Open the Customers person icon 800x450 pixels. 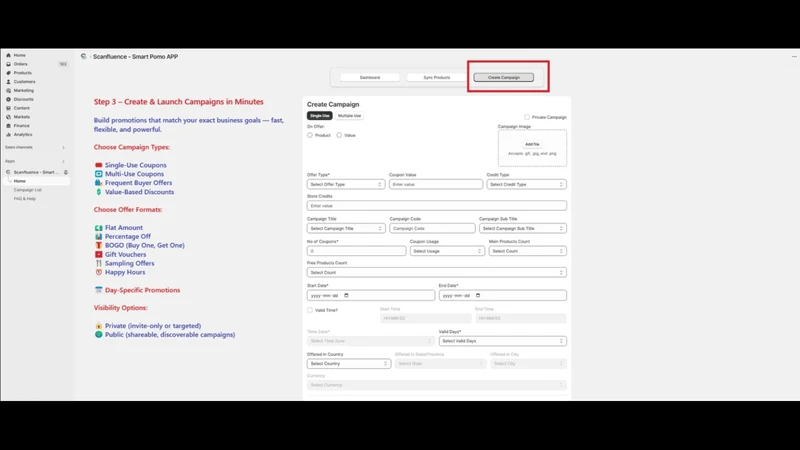8,82
